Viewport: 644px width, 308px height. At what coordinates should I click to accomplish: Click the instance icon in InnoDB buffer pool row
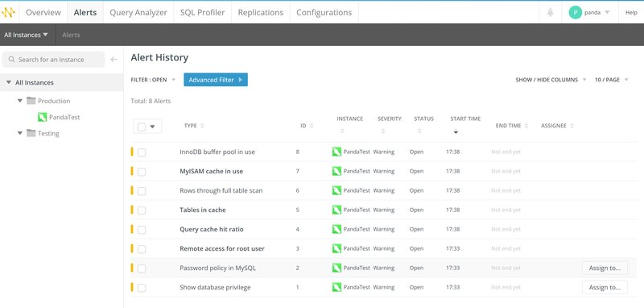(x=336, y=152)
